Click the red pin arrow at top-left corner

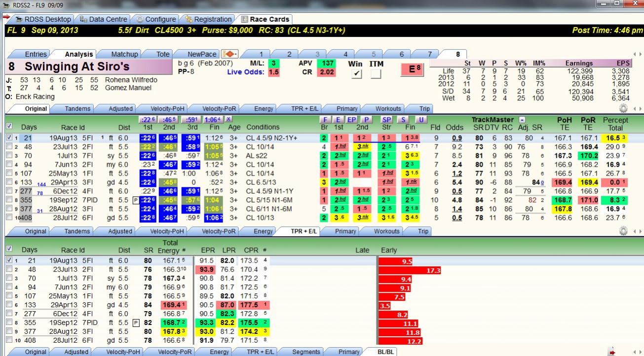pos(6,18)
